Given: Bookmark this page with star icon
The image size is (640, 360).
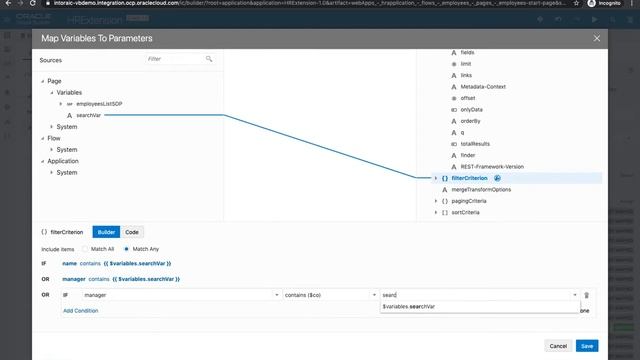Looking at the screenshot, I should pyautogui.click(x=576, y=3).
